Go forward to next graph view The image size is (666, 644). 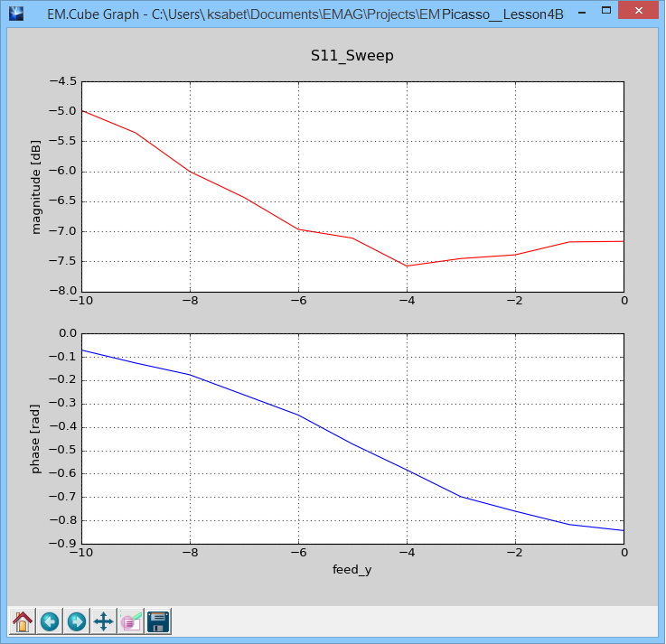[x=77, y=621]
